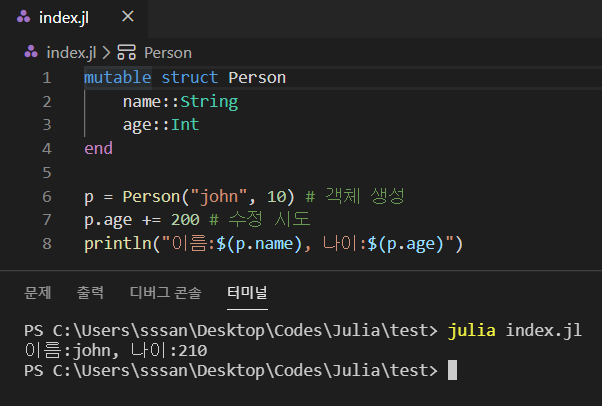Screen dimensions: 602x406
Task: Click line number 4 in the gutter
Action: (x=47, y=148)
